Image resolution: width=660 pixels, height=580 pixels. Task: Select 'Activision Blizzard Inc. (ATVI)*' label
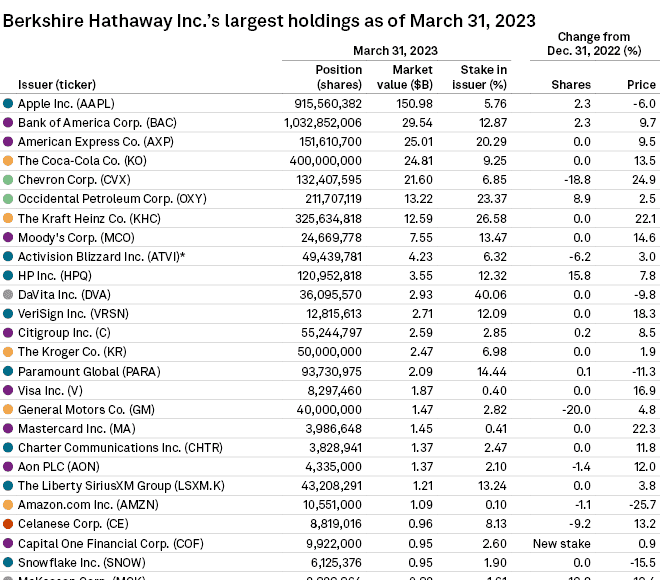coord(101,256)
